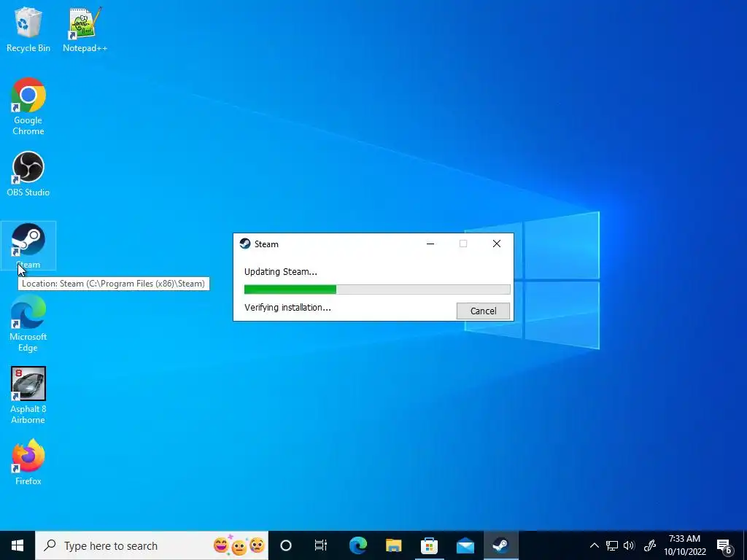747x560 pixels.
Task: Open the volume control tray icon
Action: pyautogui.click(x=629, y=545)
